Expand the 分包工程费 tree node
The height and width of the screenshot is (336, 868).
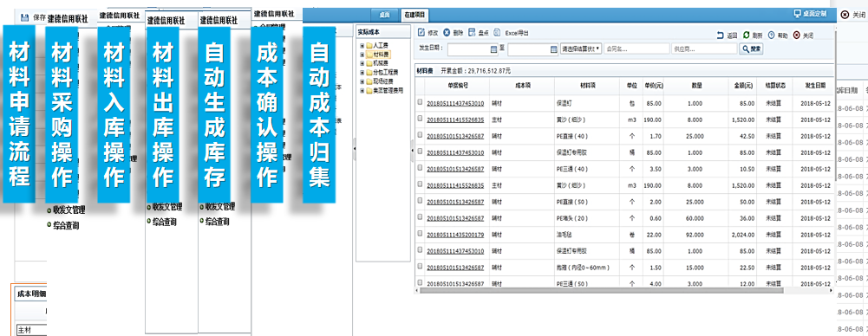(362, 73)
